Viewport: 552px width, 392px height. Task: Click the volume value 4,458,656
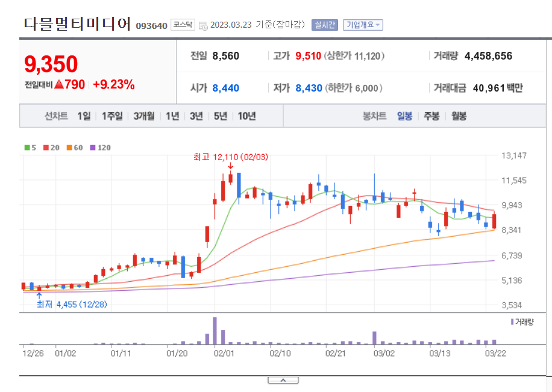point(488,56)
